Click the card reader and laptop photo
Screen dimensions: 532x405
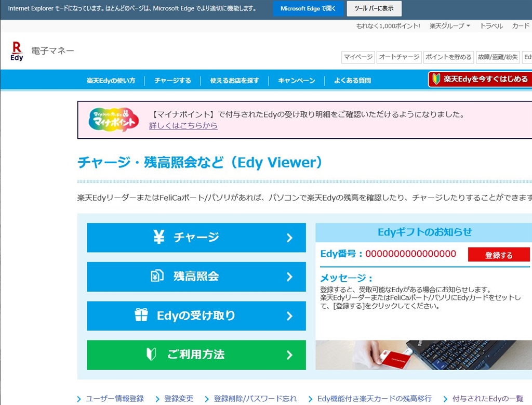[x=423, y=355]
